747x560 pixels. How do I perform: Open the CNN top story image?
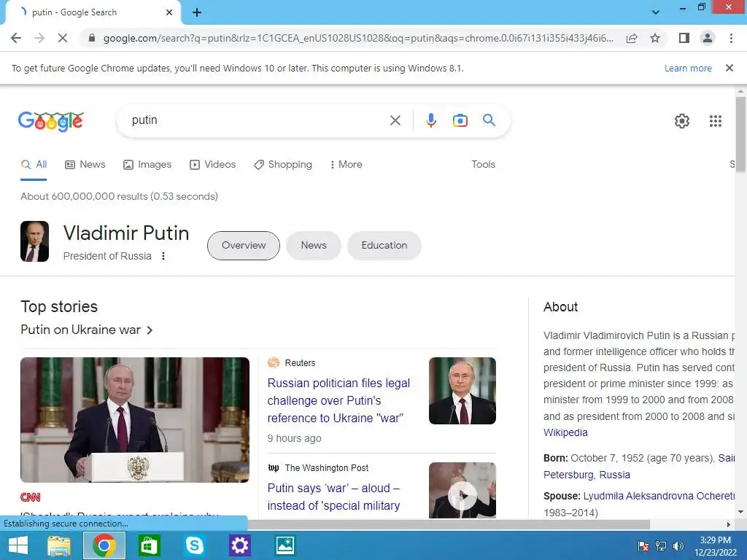click(135, 420)
